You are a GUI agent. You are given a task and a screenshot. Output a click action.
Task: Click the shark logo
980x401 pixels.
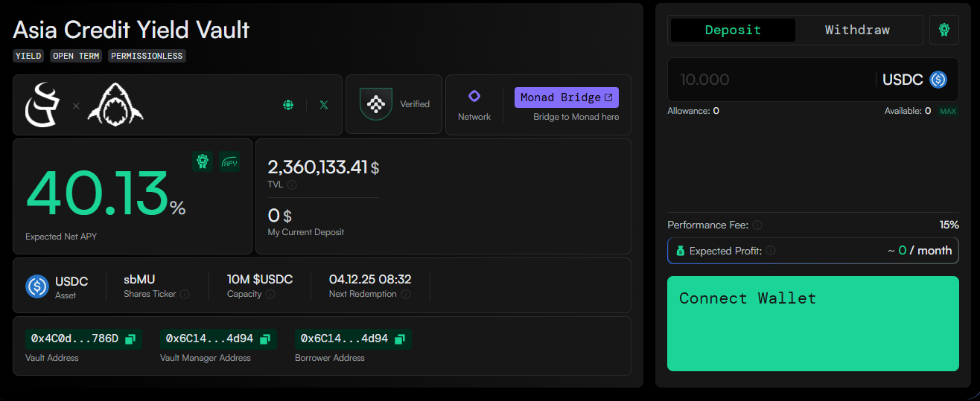click(x=115, y=106)
